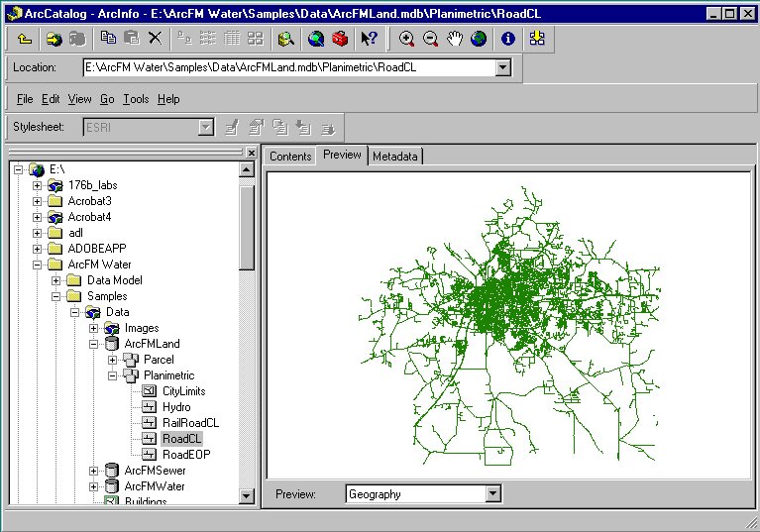Select RailRoadCL feature class
760x532 pixels.
click(190, 423)
